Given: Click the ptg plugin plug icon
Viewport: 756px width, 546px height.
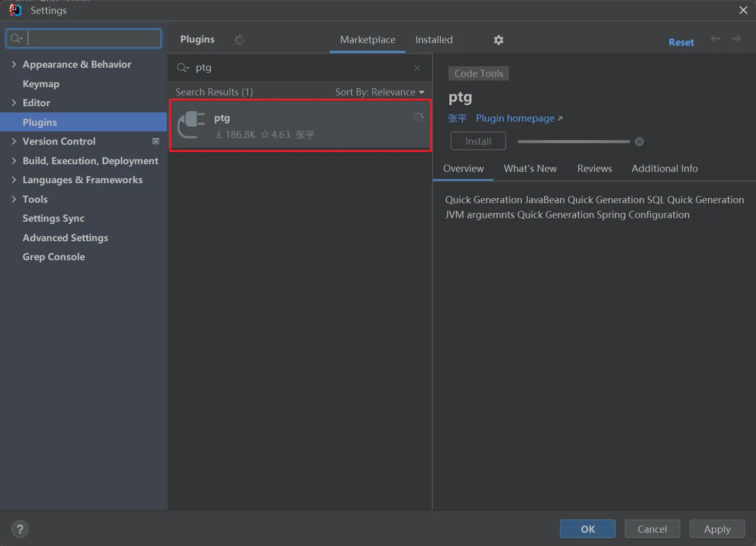Looking at the screenshot, I should pyautogui.click(x=191, y=125).
